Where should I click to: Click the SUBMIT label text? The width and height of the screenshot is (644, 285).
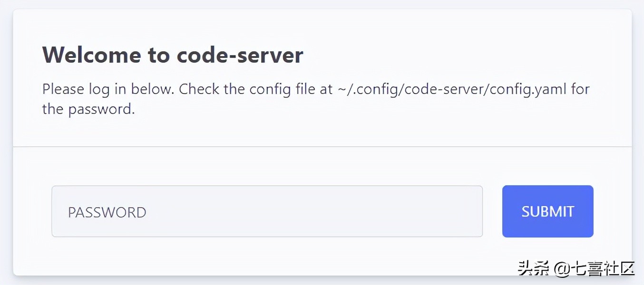pyautogui.click(x=548, y=211)
